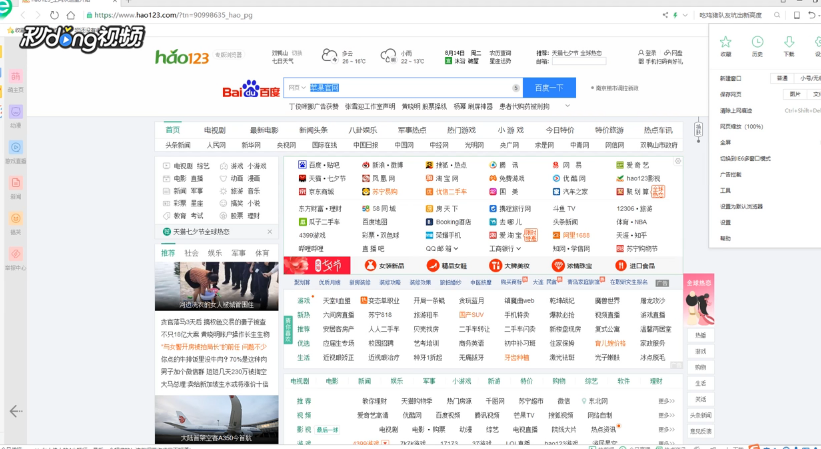Open the 网盘 link near login
Viewport: 821px width, 449px height.
click(x=673, y=53)
